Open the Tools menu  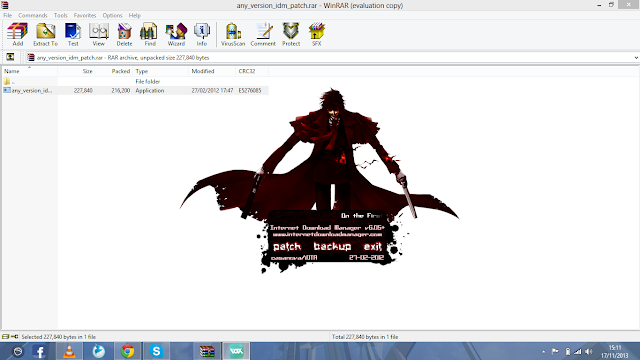point(60,15)
